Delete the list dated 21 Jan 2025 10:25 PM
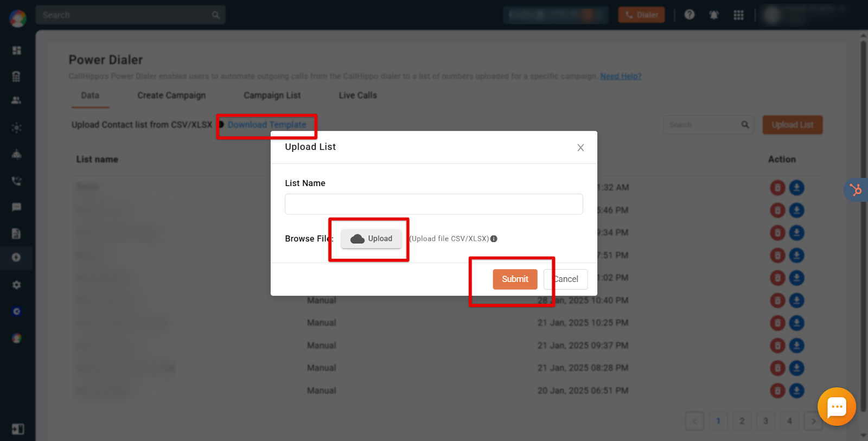Screen dimensions: 868x441 [x=777, y=323]
